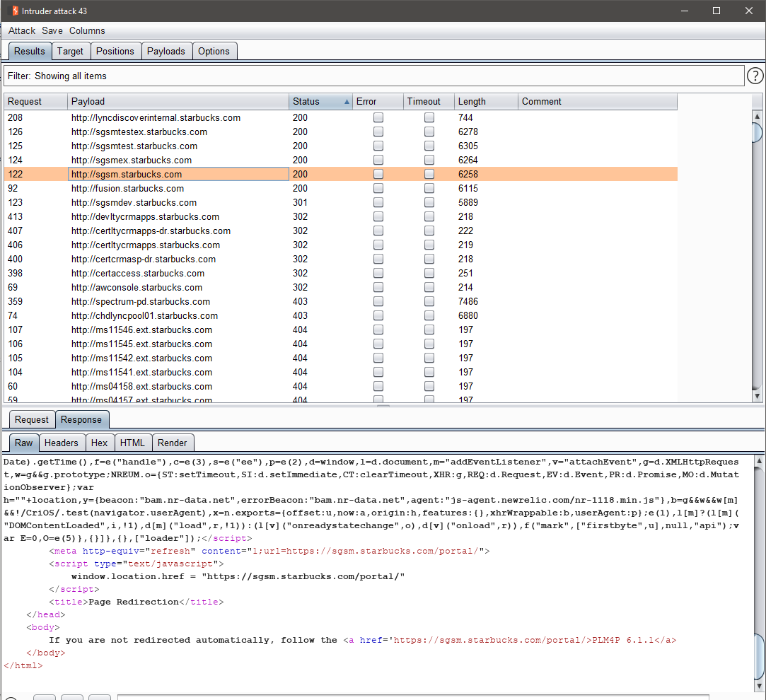Sort by the Request column header
766x700 pixels.
click(x=35, y=102)
